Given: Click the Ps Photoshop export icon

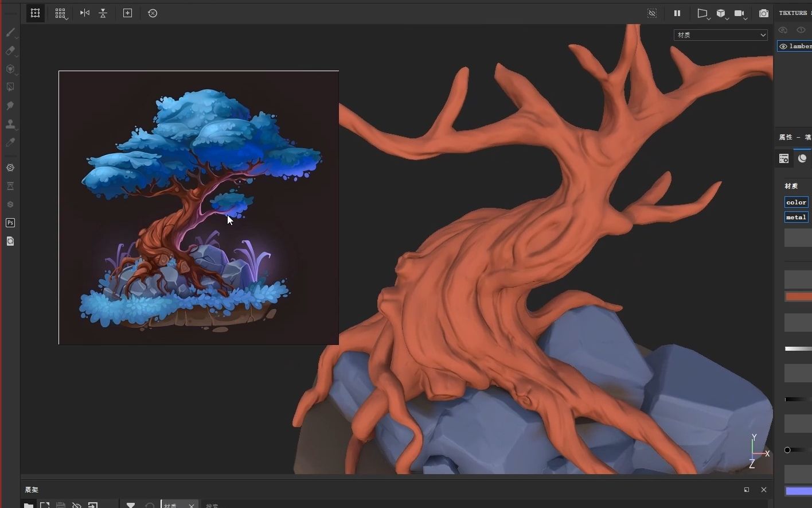Looking at the screenshot, I should (x=10, y=223).
